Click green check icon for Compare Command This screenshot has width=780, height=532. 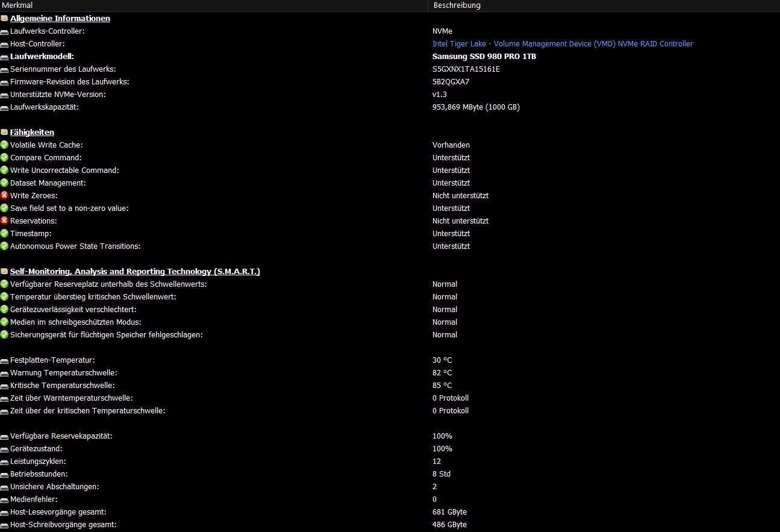tap(4, 157)
